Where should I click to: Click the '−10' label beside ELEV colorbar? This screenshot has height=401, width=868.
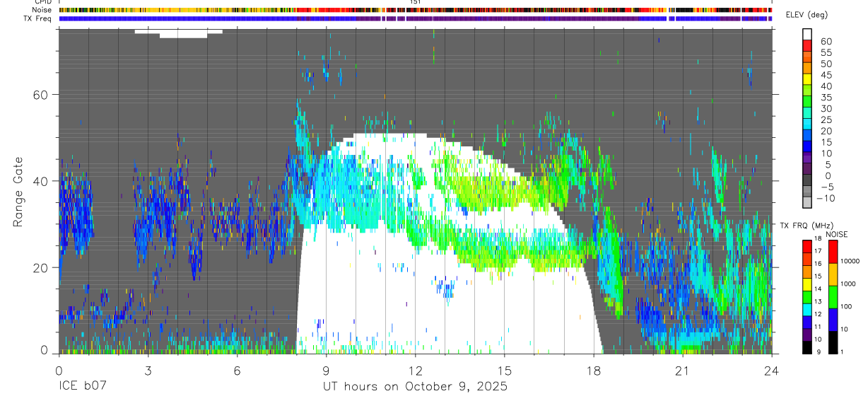click(824, 198)
